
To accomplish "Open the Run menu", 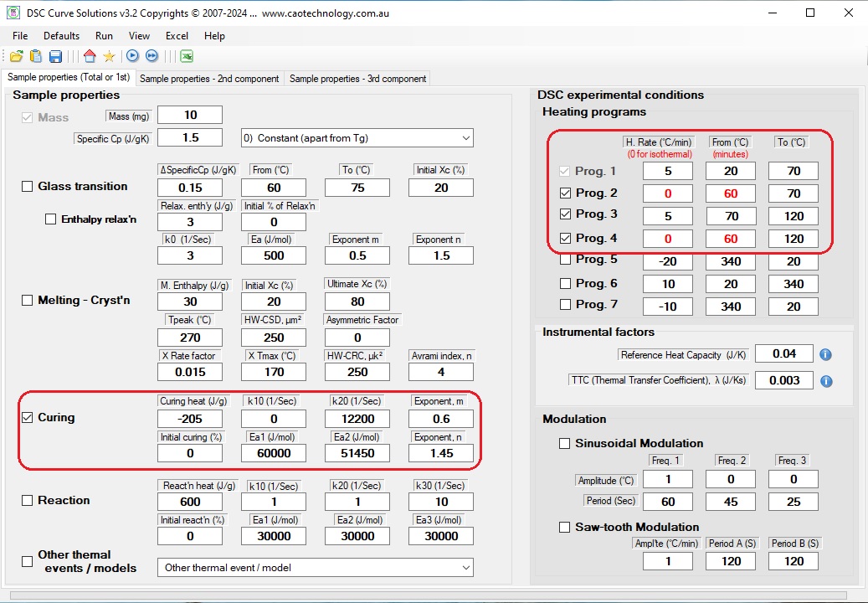I will pyautogui.click(x=104, y=35).
